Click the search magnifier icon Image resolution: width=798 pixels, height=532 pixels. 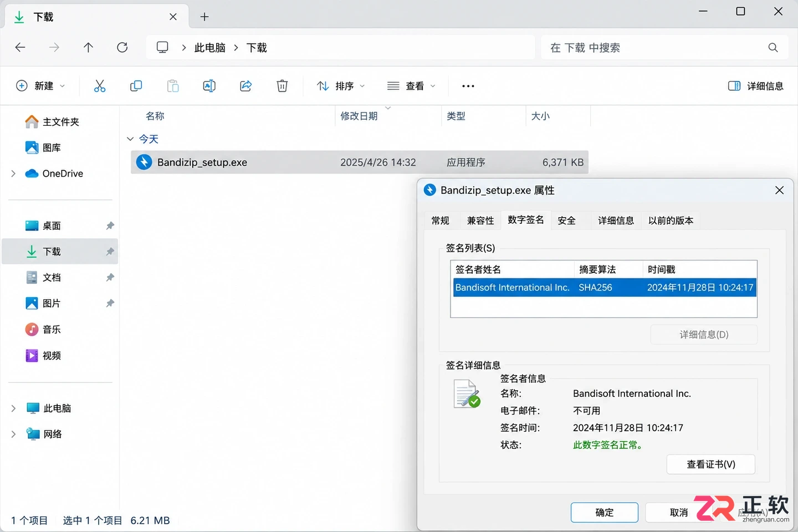(773, 48)
